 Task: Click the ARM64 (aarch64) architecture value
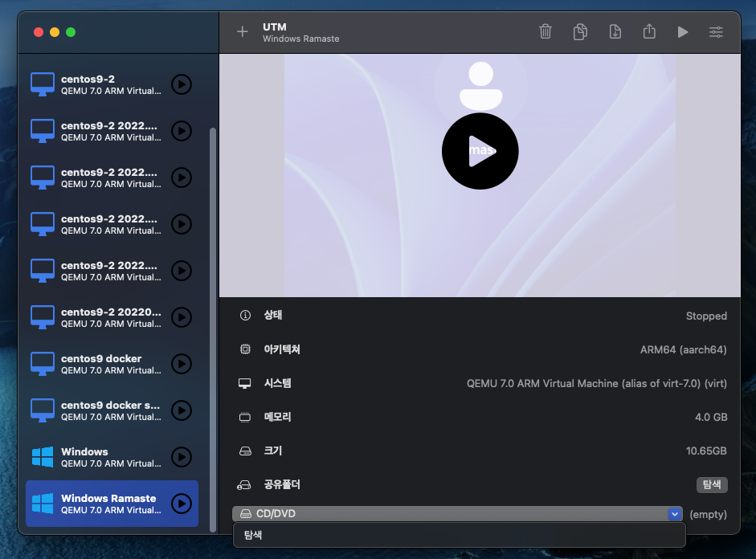coord(683,350)
